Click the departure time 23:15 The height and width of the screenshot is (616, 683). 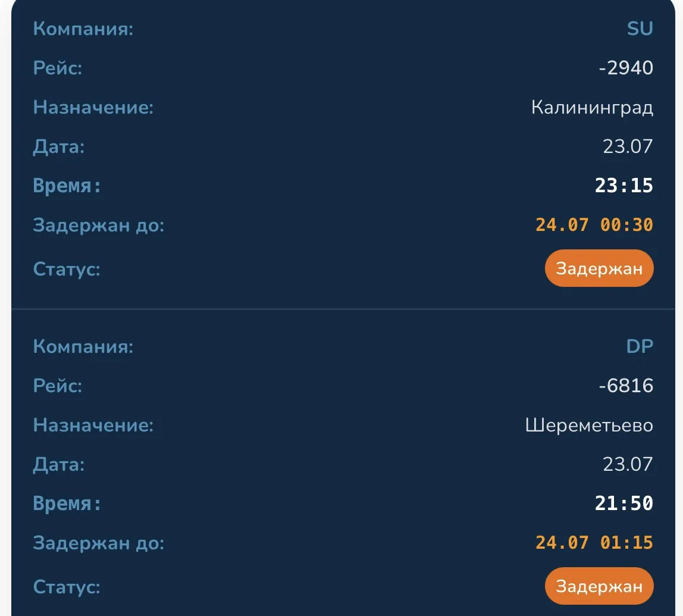[624, 186]
